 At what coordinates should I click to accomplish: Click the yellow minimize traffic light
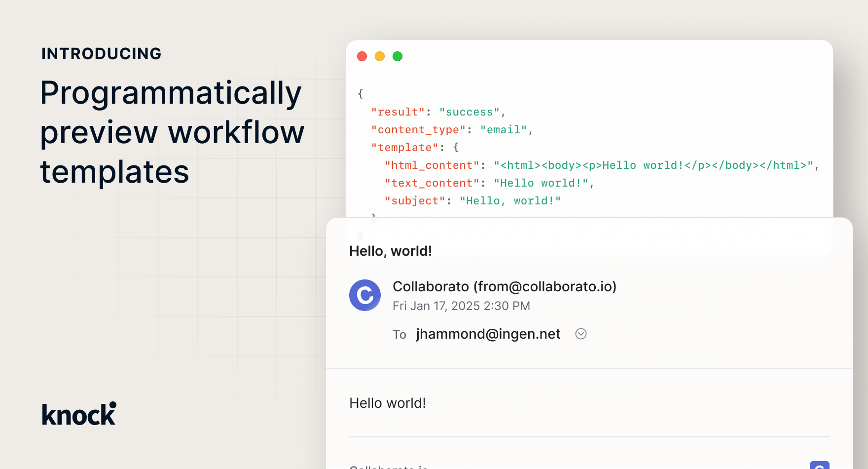(x=380, y=56)
